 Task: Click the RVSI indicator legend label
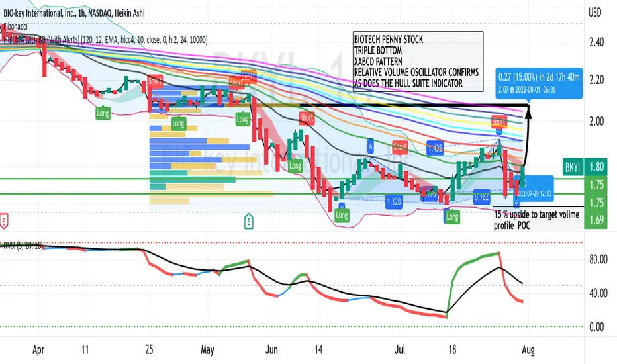point(23,246)
